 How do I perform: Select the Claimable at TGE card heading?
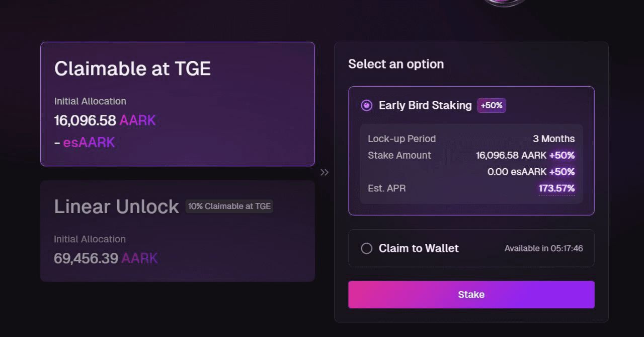(x=132, y=69)
